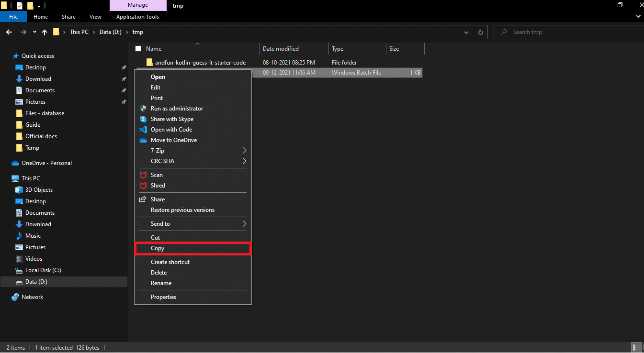
Task: Open Properties from the context menu
Action: [x=163, y=297]
